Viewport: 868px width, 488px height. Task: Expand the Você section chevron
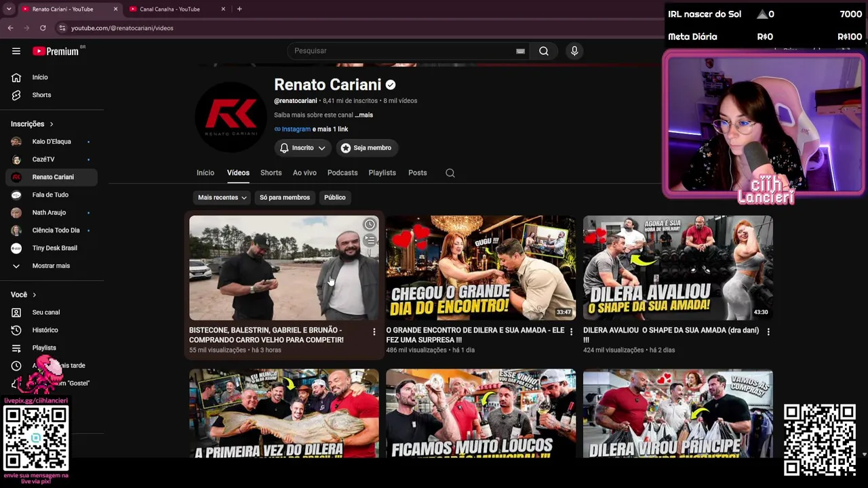coord(34,295)
